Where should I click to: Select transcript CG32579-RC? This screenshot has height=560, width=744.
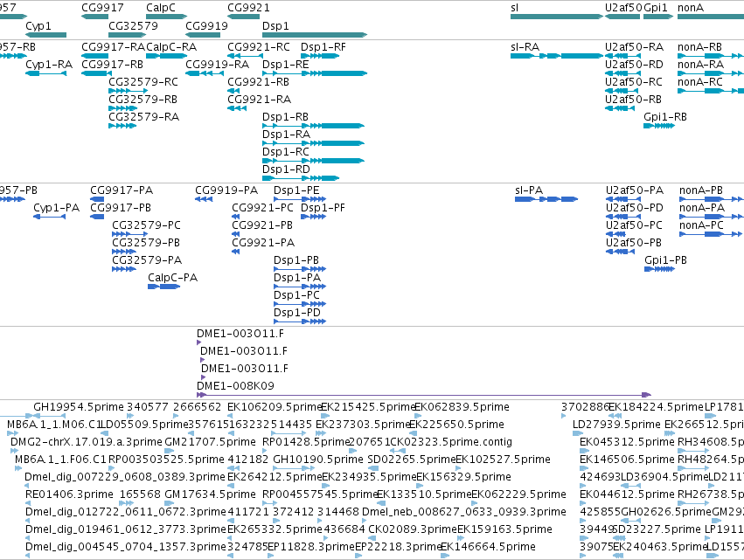coord(129,91)
